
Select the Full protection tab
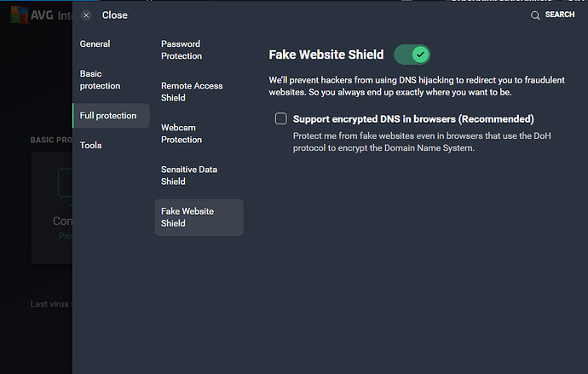coord(108,116)
